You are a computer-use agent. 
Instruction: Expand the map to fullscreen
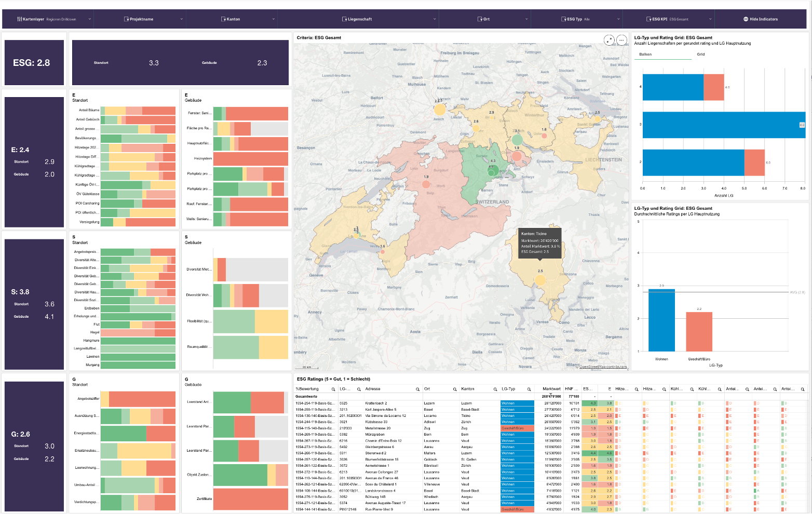coord(609,40)
